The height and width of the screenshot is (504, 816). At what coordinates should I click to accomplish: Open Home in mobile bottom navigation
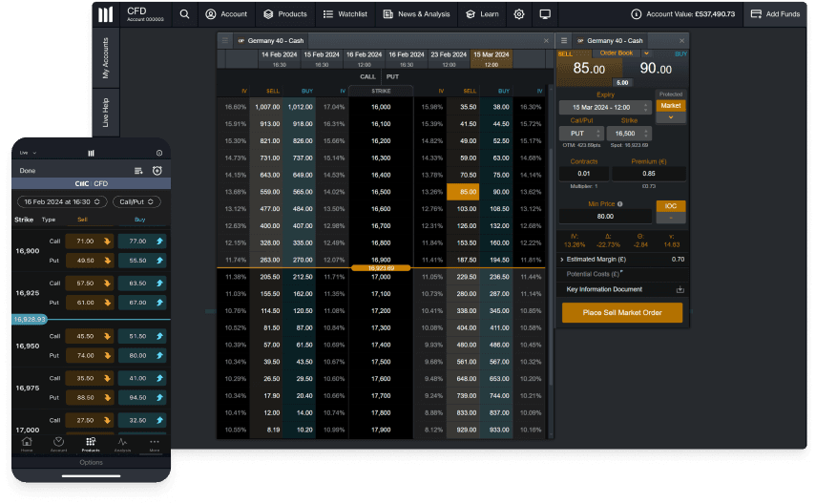pos(27,443)
